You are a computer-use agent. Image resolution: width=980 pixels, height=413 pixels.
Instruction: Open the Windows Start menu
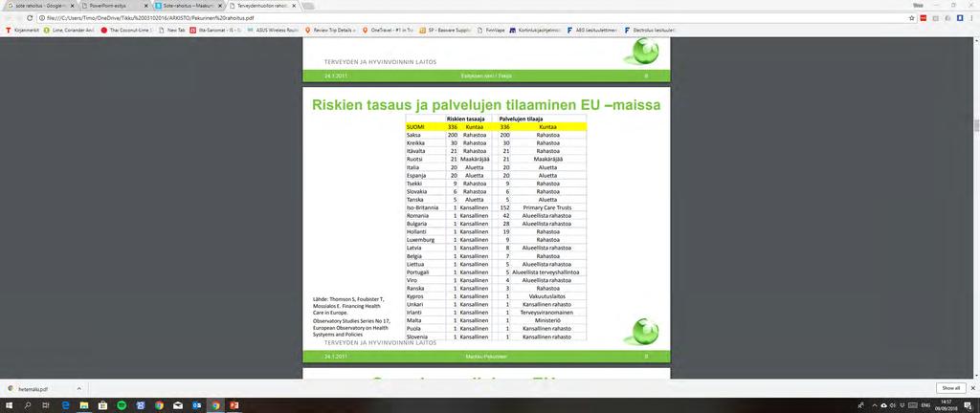[x=10, y=405]
